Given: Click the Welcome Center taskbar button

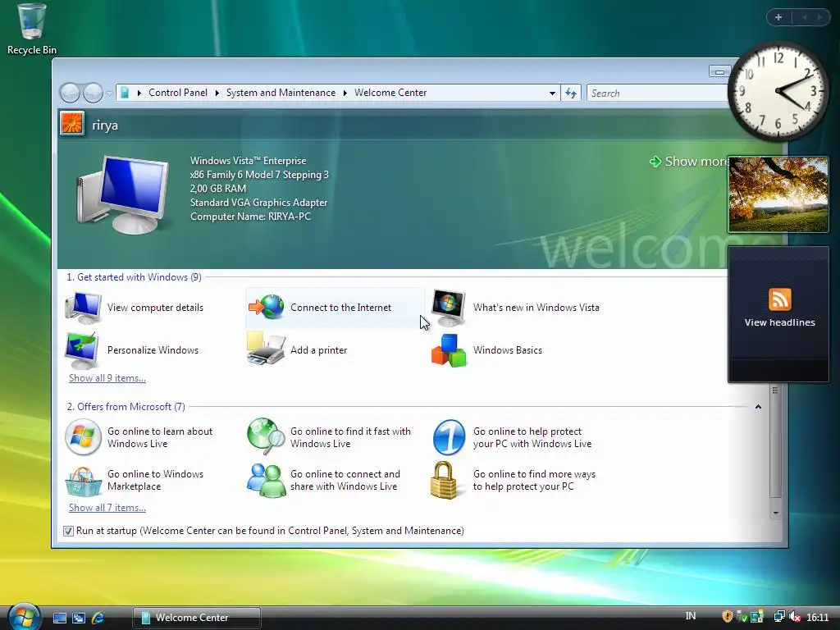Looking at the screenshot, I should click(x=197, y=618).
